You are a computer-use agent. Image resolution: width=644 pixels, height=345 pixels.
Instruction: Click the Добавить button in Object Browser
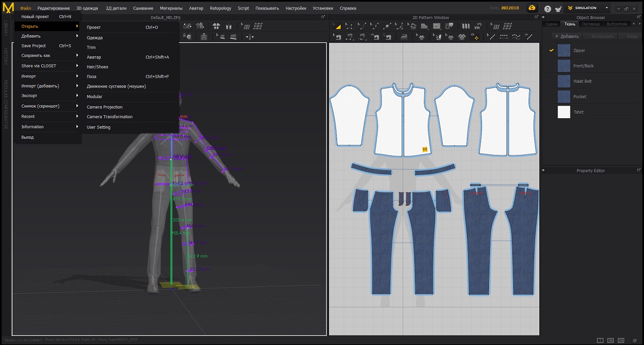(567, 36)
